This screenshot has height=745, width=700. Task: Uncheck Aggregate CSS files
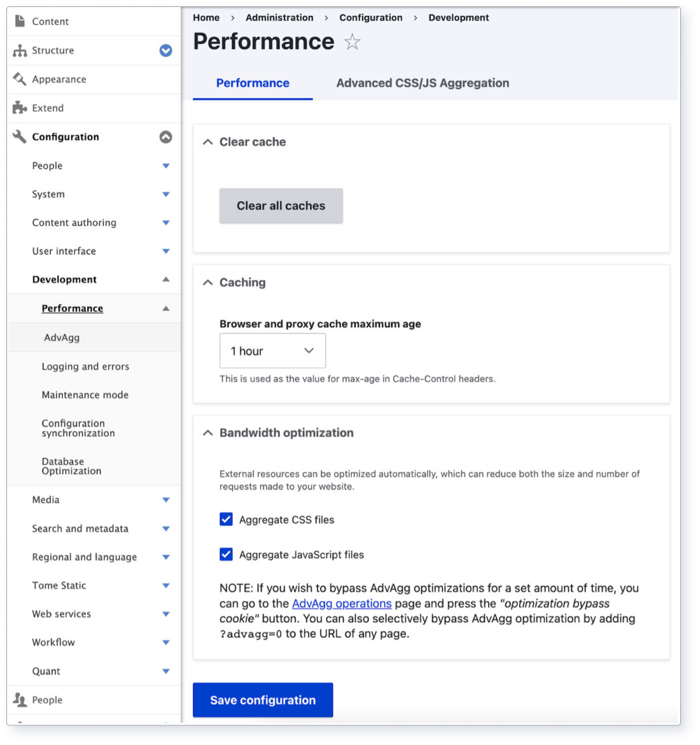pos(226,519)
